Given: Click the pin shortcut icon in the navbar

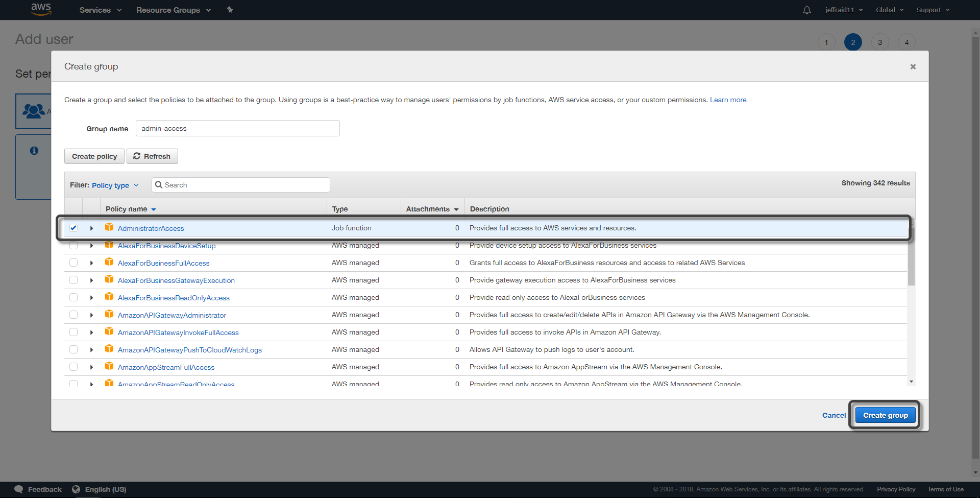Looking at the screenshot, I should point(230,10).
